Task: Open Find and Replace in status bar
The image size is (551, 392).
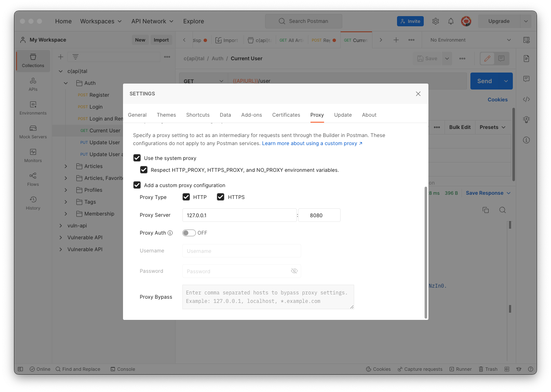Action: (78, 369)
